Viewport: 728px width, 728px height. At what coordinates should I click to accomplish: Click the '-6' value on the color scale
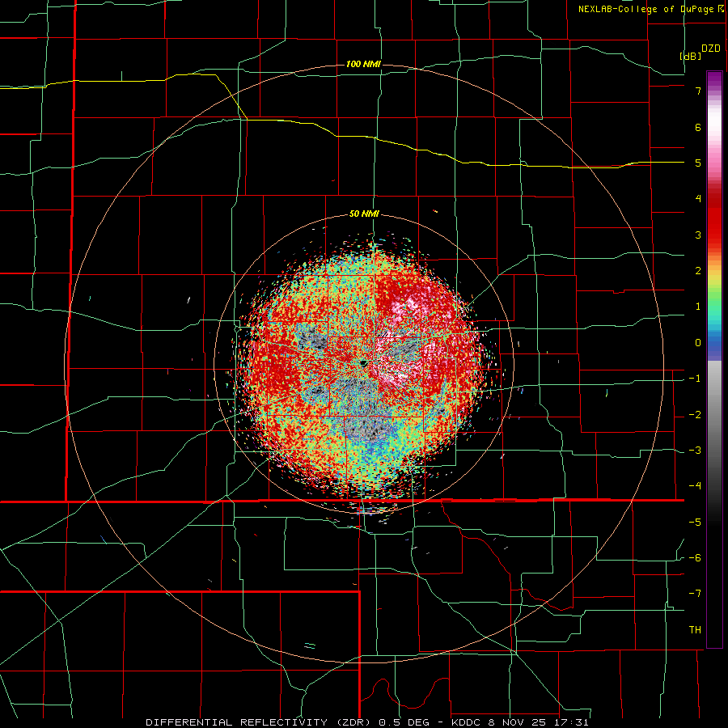pos(695,558)
